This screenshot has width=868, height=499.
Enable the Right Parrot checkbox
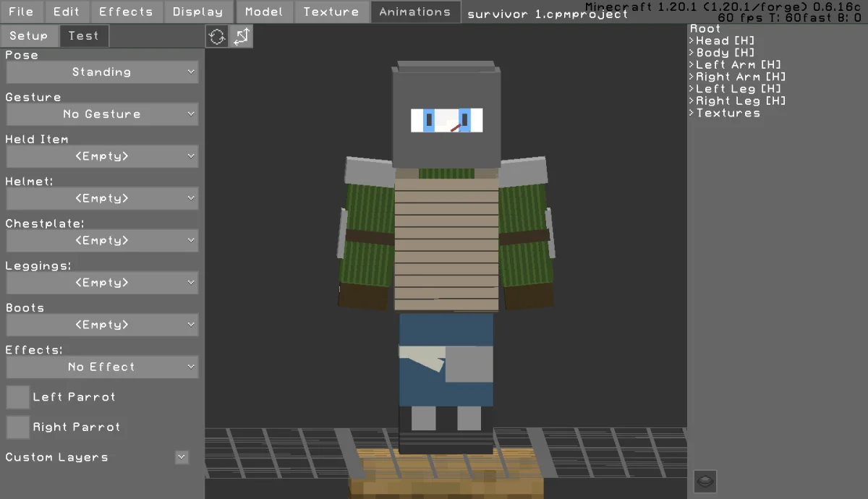pyautogui.click(x=18, y=427)
